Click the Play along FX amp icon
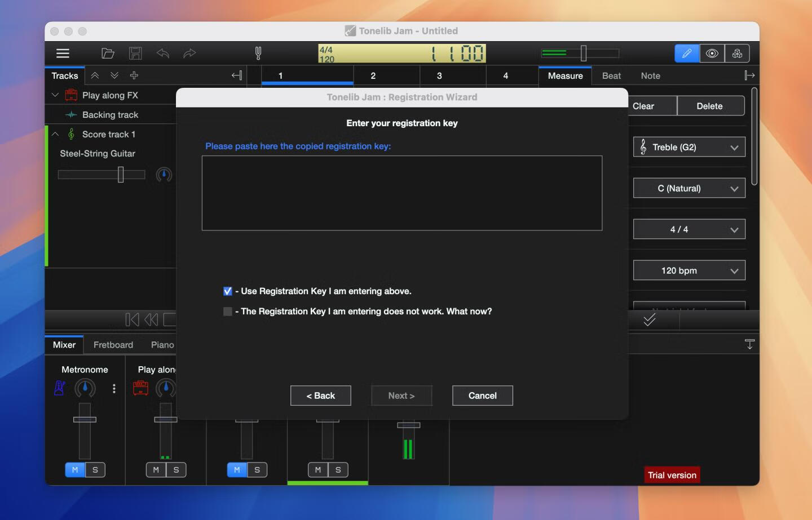The height and width of the screenshot is (520, 812). pyautogui.click(x=71, y=95)
